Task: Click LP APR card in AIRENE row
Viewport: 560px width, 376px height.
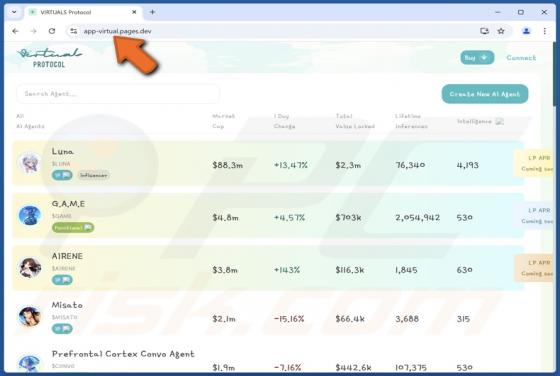Action: click(x=534, y=268)
